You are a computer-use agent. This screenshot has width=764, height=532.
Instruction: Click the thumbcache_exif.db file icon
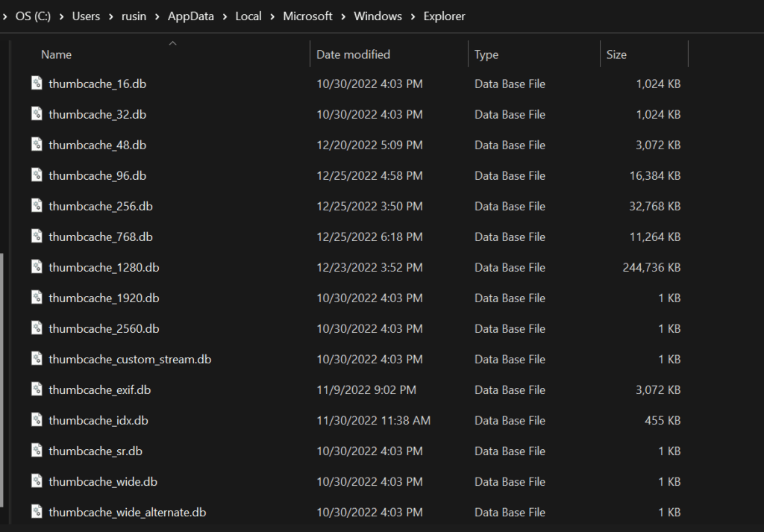point(37,389)
